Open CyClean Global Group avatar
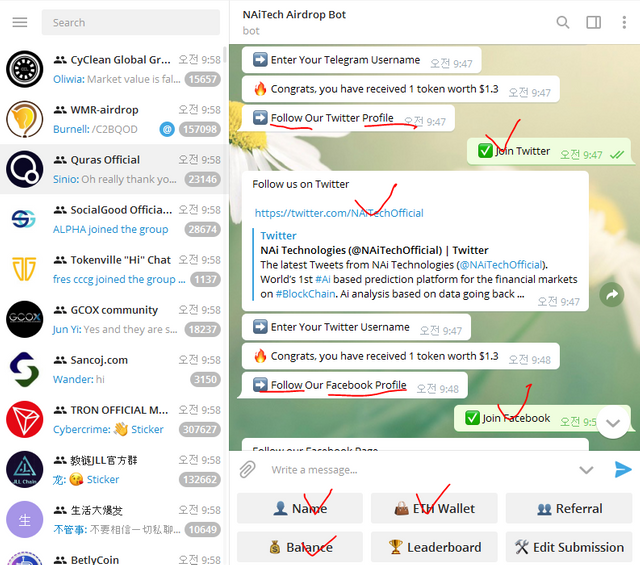Viewport: 640px width, 565px height. (24, 69)
